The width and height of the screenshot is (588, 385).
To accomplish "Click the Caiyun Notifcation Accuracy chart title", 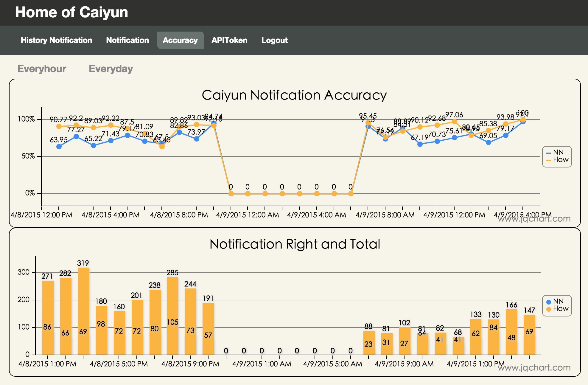I will tap(294, 95).
